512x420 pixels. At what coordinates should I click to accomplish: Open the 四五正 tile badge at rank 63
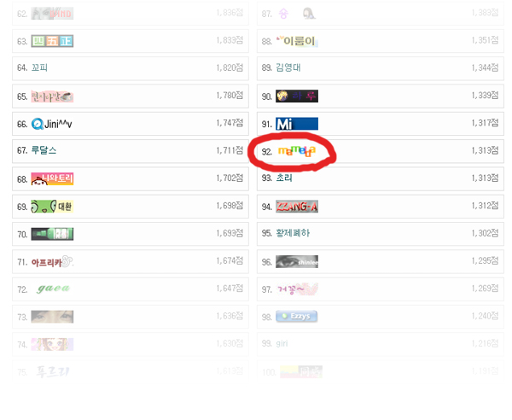pos(52,41)
